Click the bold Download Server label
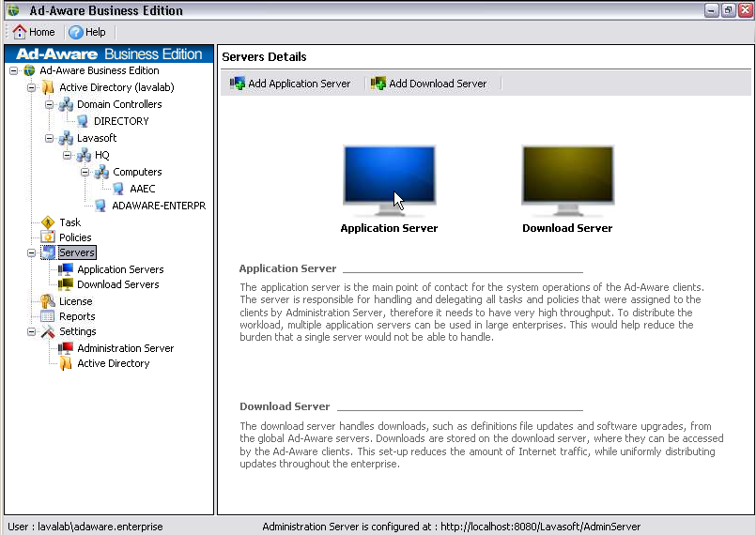Image resolution: width=756 pixels, height=535 pixels. click(567, 228)
